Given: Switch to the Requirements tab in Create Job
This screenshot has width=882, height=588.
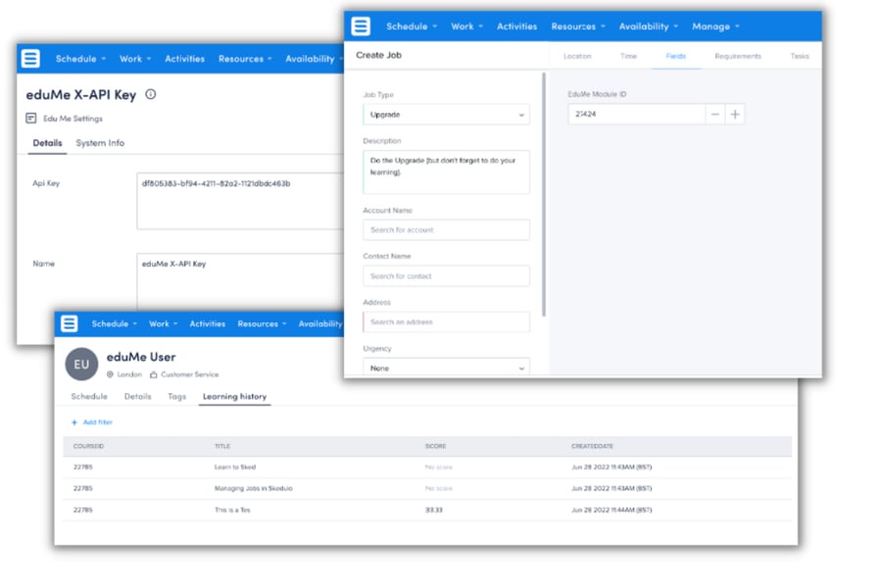Looking at the screenshot, I should pos(738,56).
